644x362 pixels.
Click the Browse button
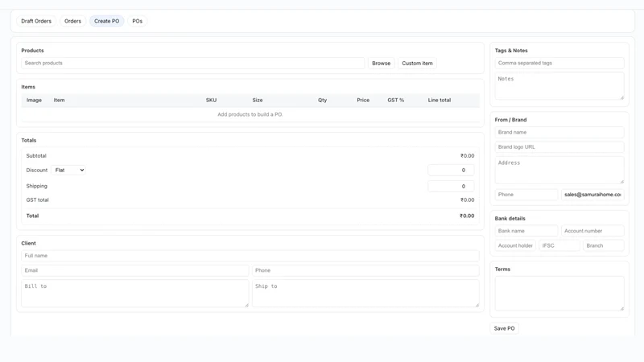click(381, 64)
